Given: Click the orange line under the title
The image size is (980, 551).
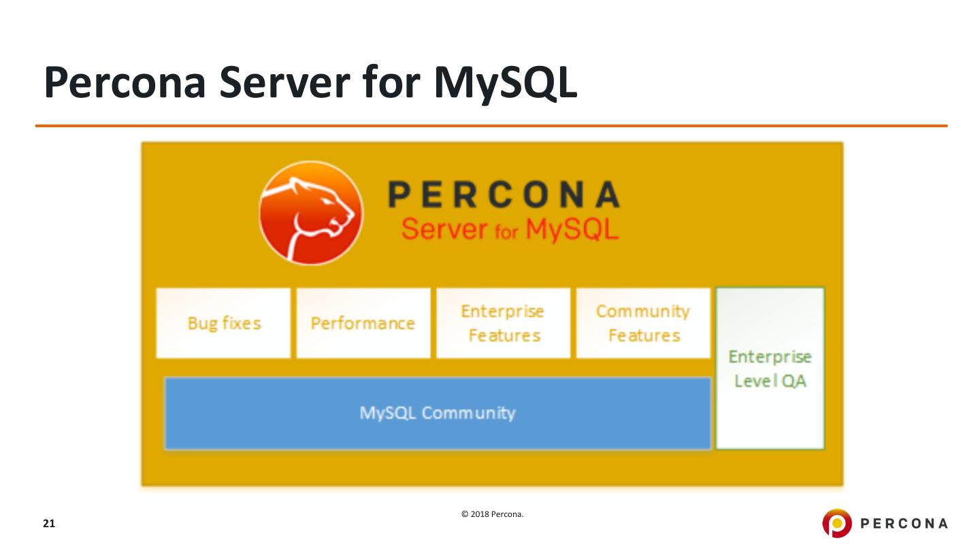Looking at the screenshot, I should [x=491, y=126].
